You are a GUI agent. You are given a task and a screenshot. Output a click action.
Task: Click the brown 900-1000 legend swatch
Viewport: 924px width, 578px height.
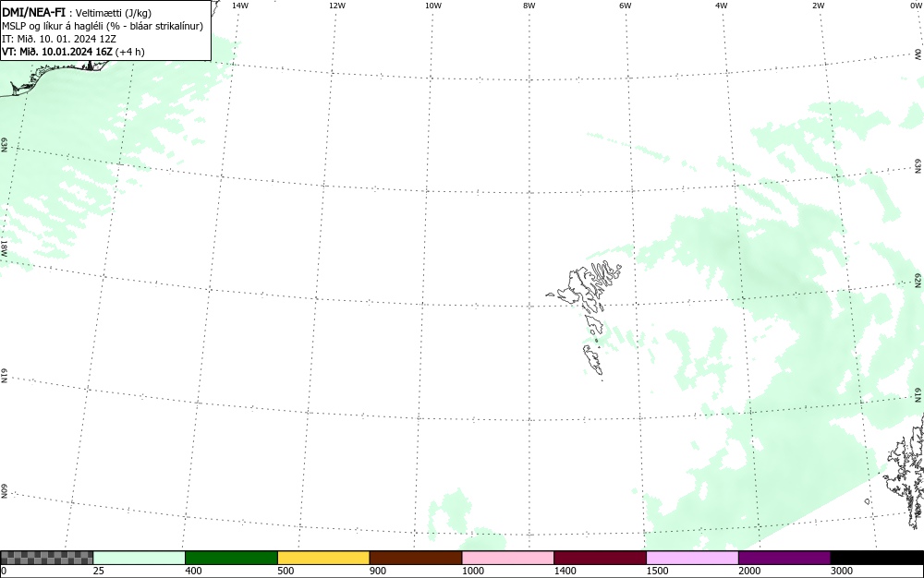(x=416, y=558)
